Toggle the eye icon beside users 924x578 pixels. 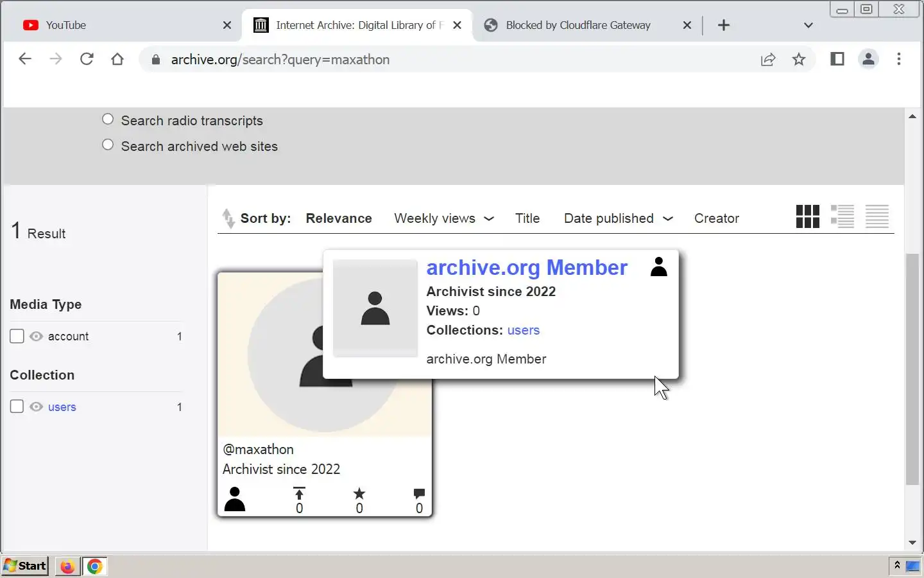[x=37, y=407]
